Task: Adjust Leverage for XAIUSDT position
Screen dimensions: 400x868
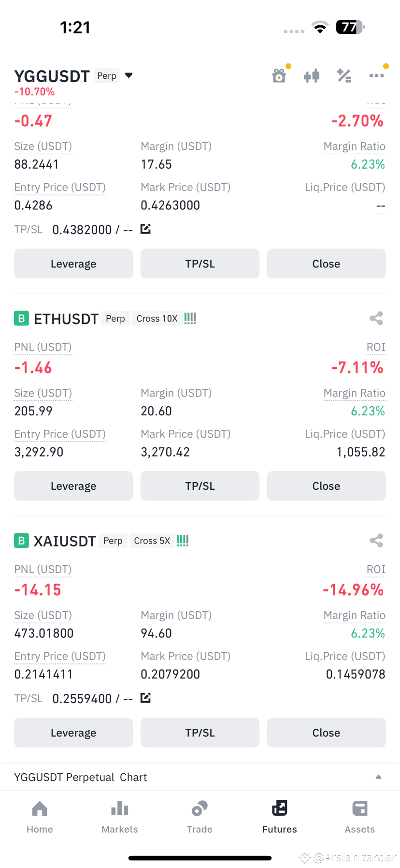Action: tap(73, 733)
